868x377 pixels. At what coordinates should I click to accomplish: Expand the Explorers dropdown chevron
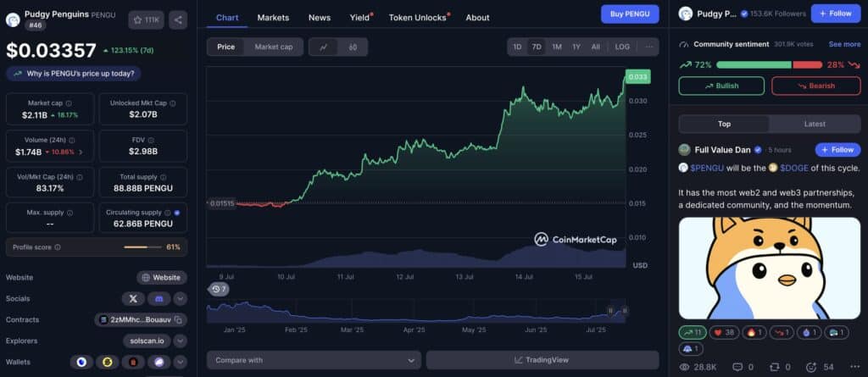[x=180, y=341]
